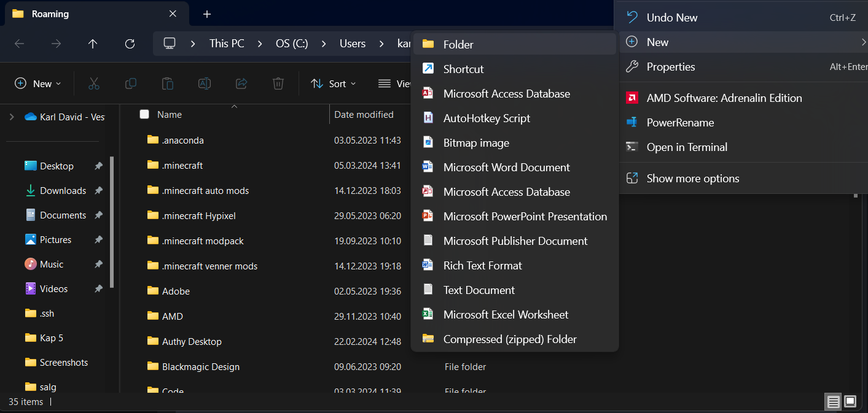The width and height of the screenshot is (868, 413).
Task: Go forward with the forward arrow
Action: click(56, 44)
